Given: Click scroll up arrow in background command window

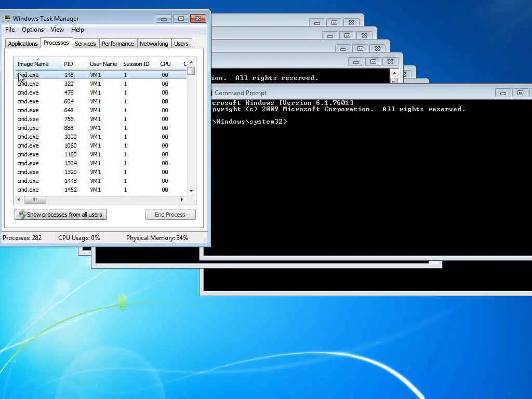Looking at the screenshot, I should pos(394,73).
